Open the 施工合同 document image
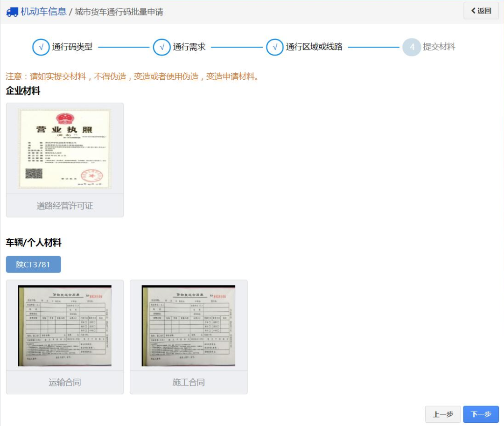 [189, 326]
